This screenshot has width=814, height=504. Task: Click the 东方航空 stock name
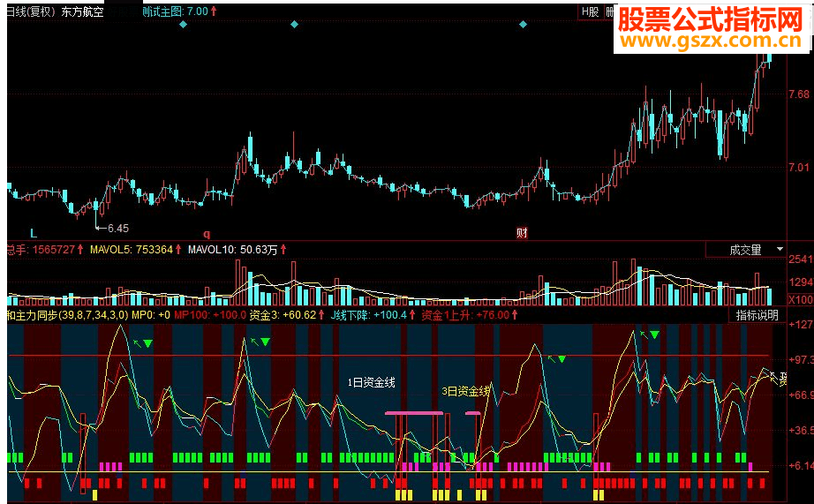(82, 11)
